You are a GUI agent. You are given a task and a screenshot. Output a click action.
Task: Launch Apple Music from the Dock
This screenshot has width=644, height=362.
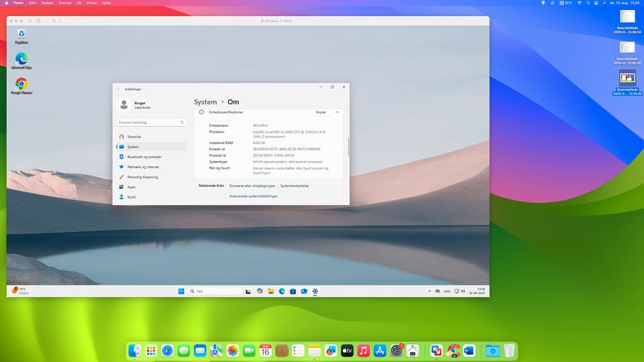[x=364, y=351]
